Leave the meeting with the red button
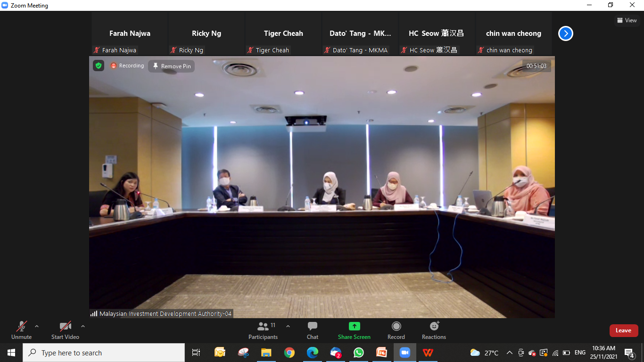 (x=623, y=330)
